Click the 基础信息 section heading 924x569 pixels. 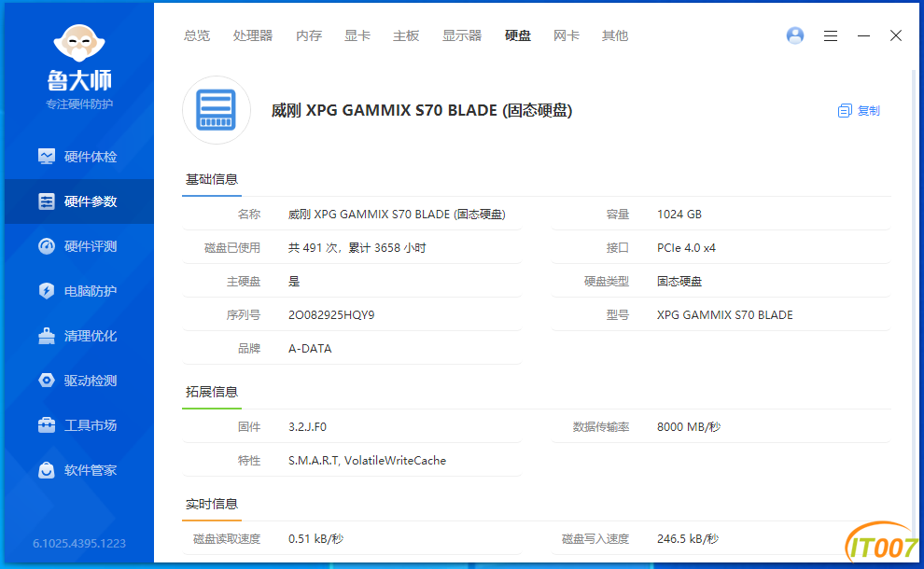tap(212, 180)
